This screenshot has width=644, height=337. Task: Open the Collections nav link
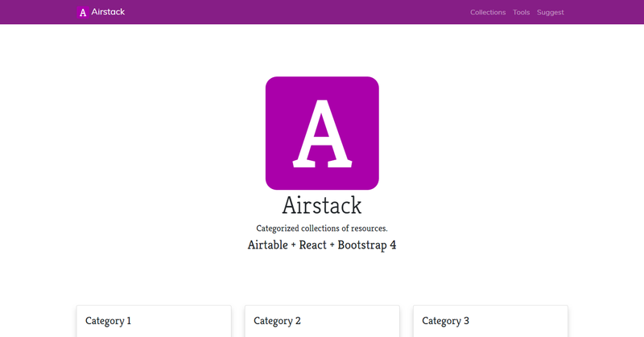488,12
